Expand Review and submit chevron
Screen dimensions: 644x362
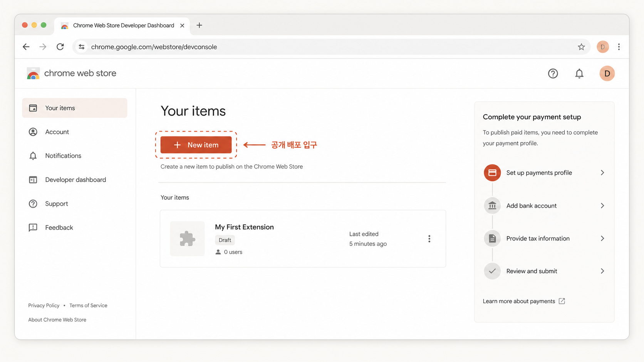tap(602, 271)
